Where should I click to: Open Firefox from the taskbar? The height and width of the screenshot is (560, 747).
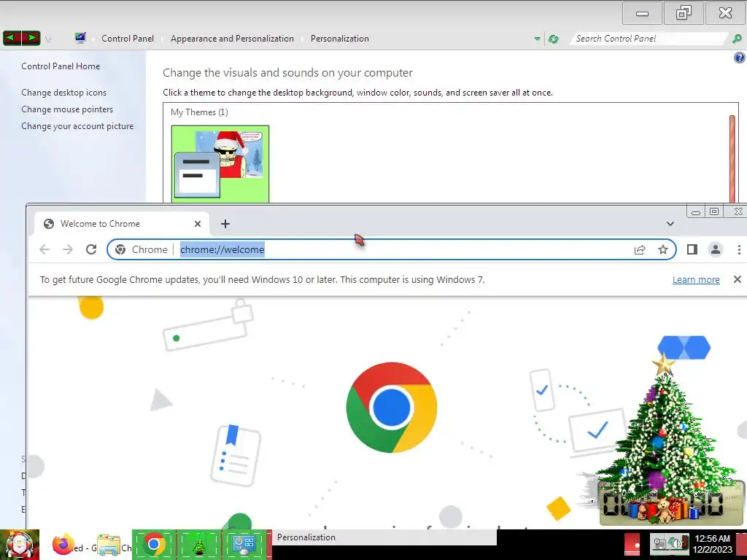[63, 545]
